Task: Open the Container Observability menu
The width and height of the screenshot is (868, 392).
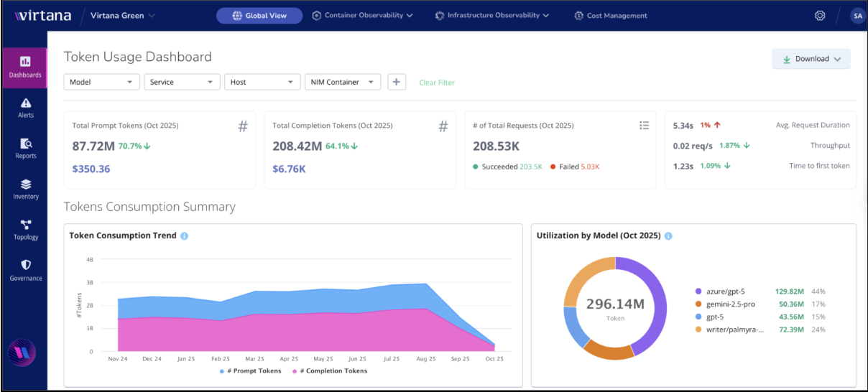Action: 362,15
